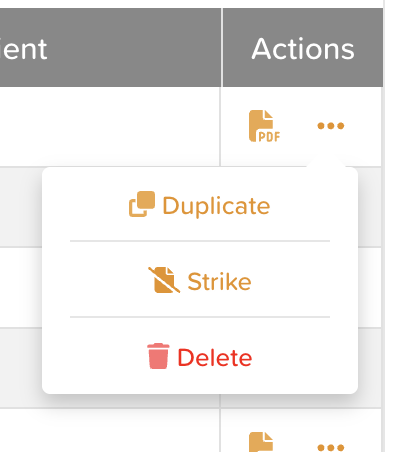Image resolution: width=420 pixels, height=452 pixels.
Task: Click the partially visible PDF icon in bottom row
Action: pos(261,442)
